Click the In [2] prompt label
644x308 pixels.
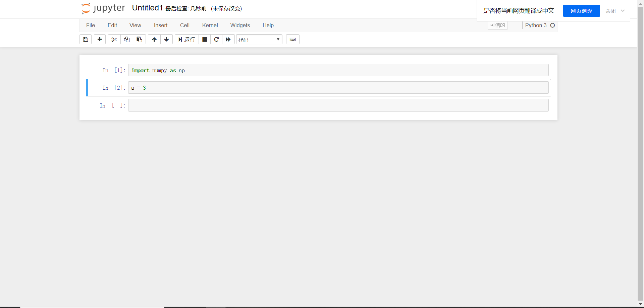114,88
